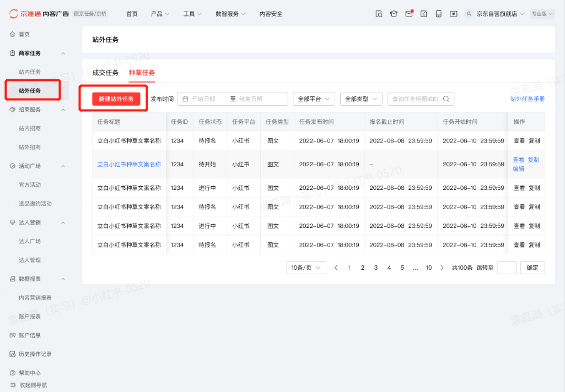
Task: Click the 任务发布时间 column header
Action: click(316, 122)
